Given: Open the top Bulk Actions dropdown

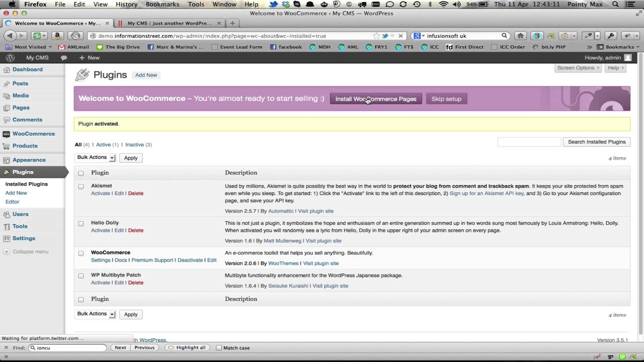Looking at the screenshot, I should pyautogui.click(x=96, y=157).
